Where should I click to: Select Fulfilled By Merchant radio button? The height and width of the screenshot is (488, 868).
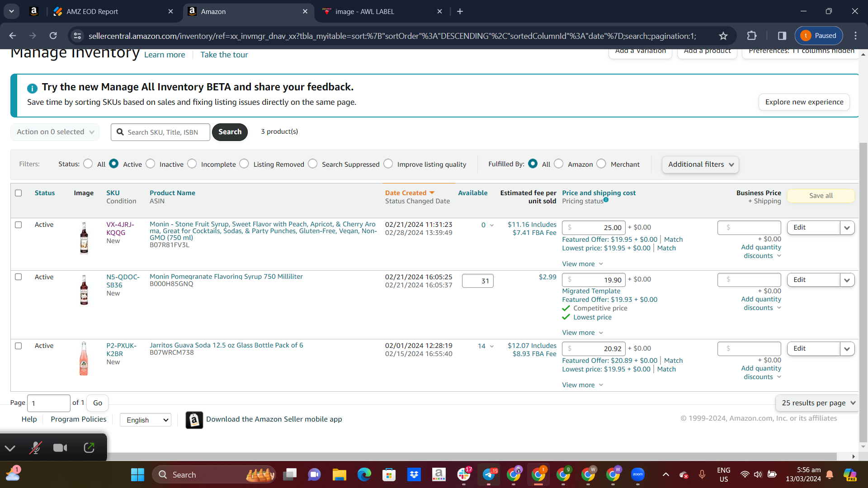tap(601, 164)
